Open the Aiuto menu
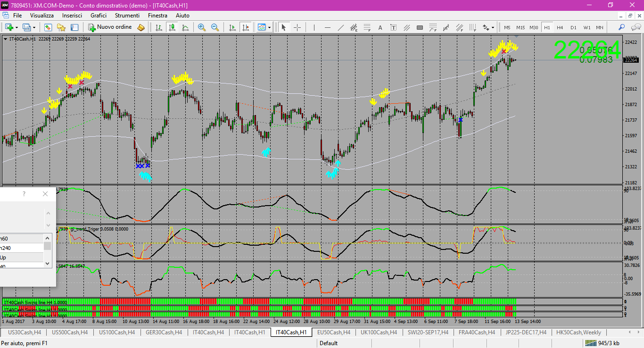 click(x=182, y=16)
